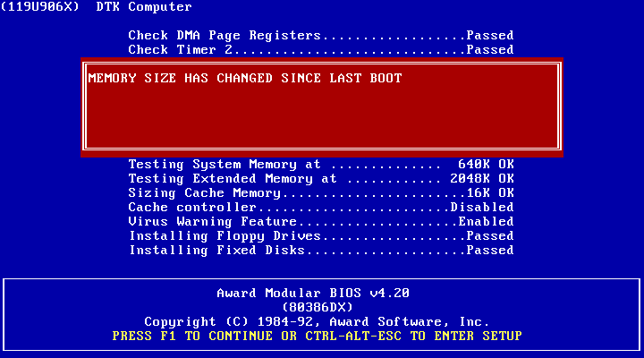
Task: Click the 2048K OK extended memory result
Action: point(482,179)
